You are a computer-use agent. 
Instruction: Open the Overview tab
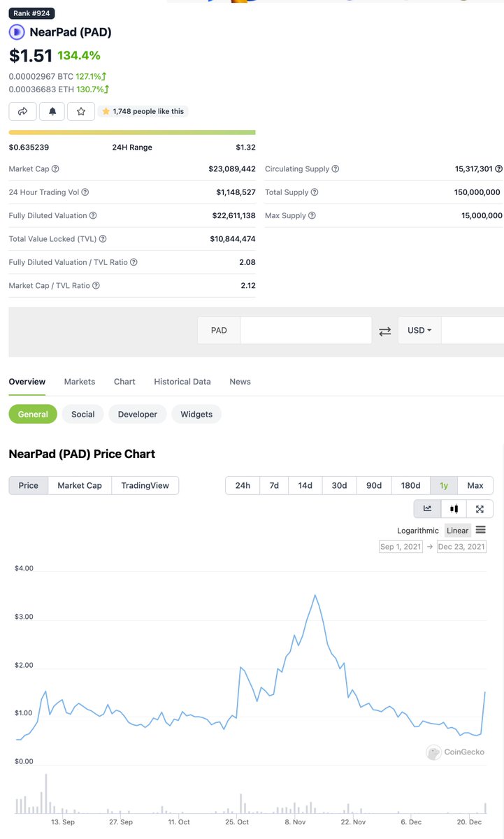coord(27,382)
